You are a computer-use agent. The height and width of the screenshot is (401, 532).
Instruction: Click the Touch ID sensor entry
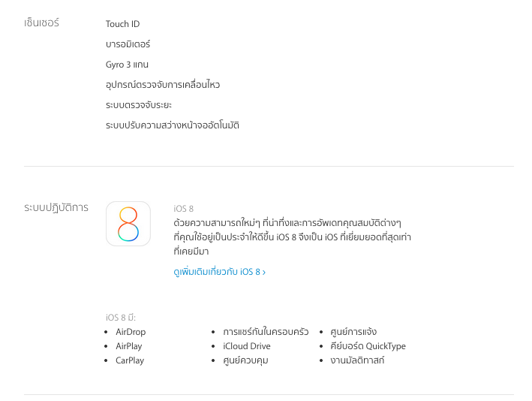click(x=122, y=24)
